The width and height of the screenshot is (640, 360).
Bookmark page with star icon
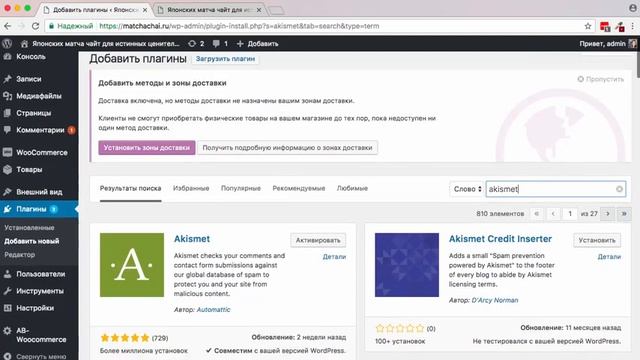pyautogui.click(x=588, y=26)
